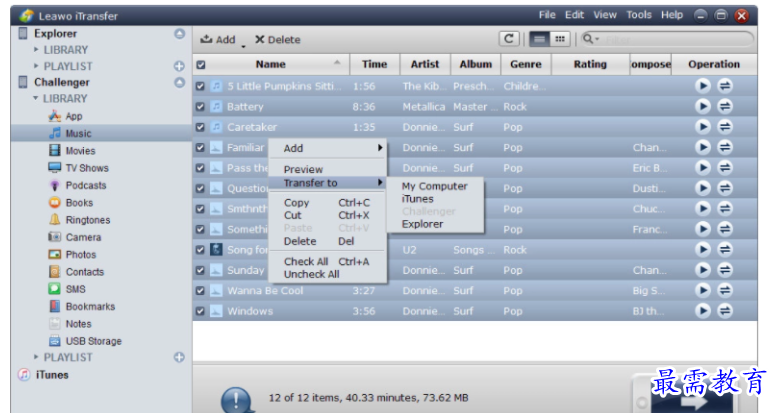This screenshot has width=775, height=413.
Task: Open the Bookmarks category
Action: click(x=82, y=306)
